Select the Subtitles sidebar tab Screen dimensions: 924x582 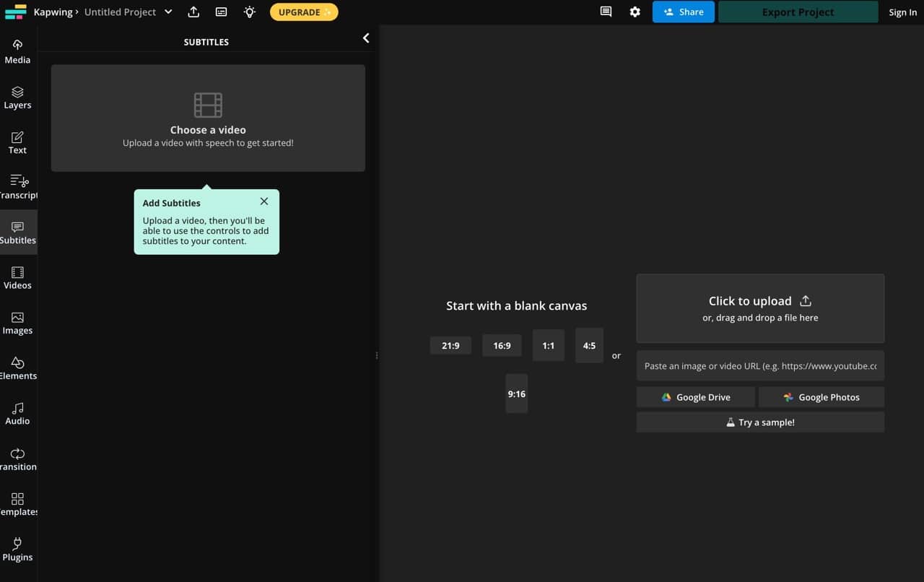[17, 233]
